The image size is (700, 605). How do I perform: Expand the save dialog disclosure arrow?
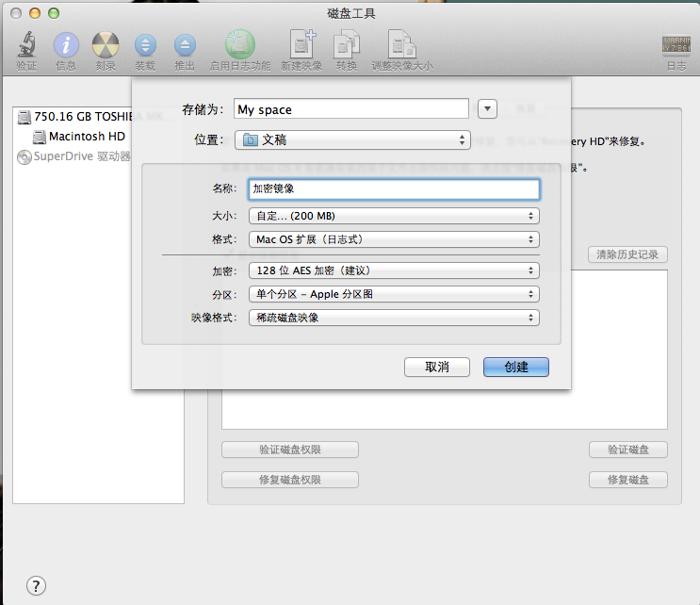click(487, 108)
